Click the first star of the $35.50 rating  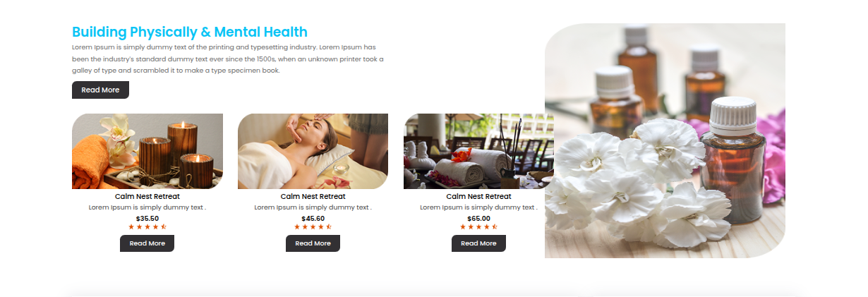pyautogui.click(x=131, y=227)
